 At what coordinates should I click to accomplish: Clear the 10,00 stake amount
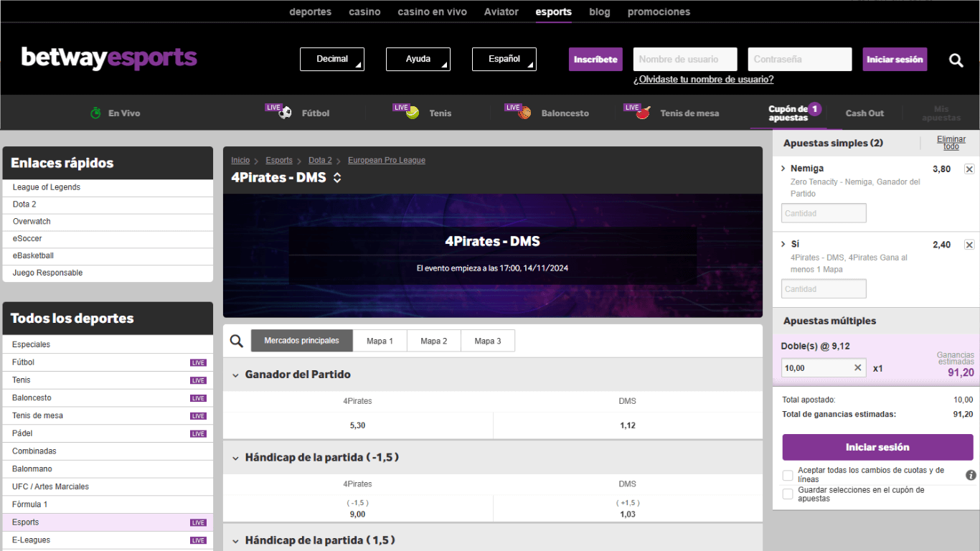[857, 368]
